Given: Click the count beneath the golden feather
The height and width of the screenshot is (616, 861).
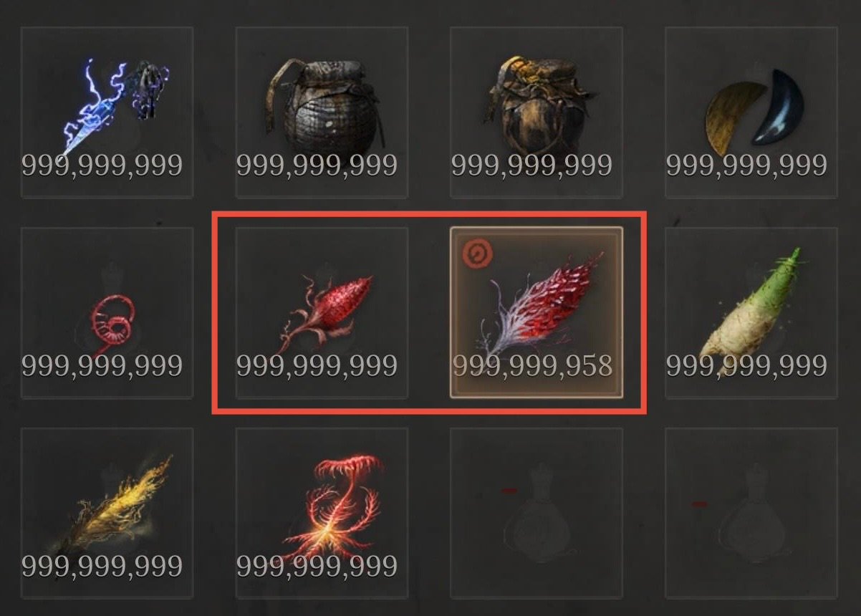Looking at the screenshot, I should [x=102, y=567].
